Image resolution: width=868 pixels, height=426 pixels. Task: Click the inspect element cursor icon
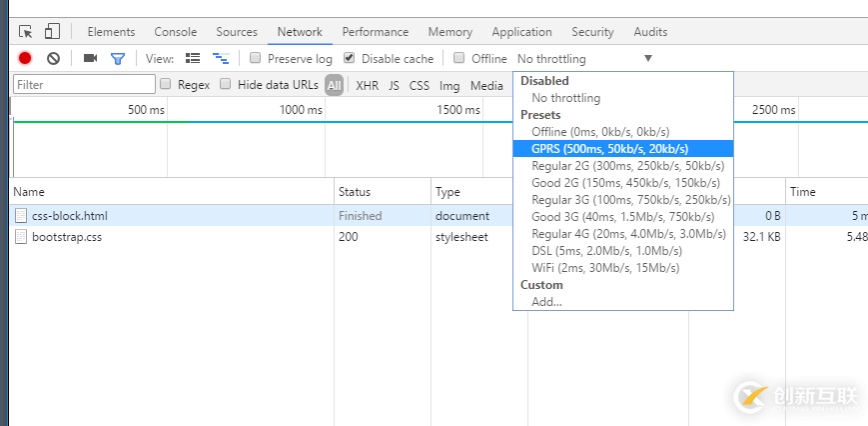coord(26,32)
